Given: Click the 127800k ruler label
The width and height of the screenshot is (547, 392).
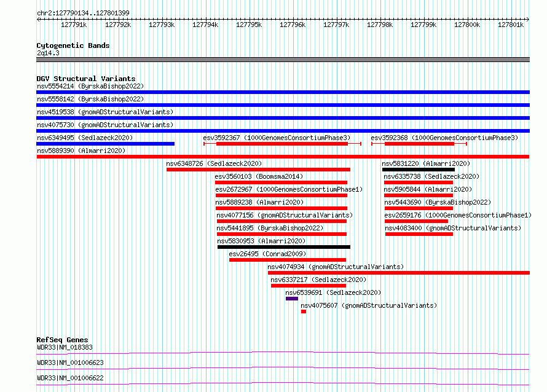Looking at the screenshot, I should point(466,25).
